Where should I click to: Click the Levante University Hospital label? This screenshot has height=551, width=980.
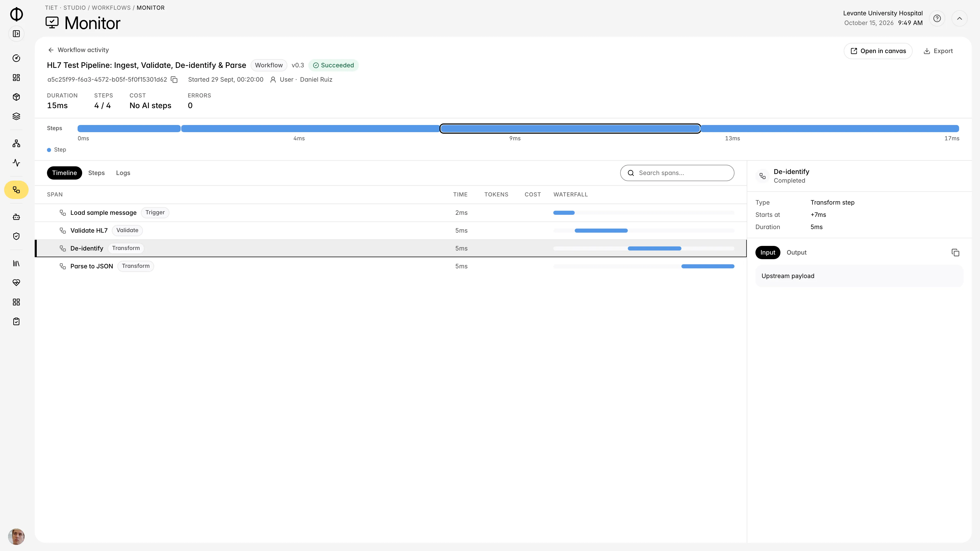coord(883,13)
